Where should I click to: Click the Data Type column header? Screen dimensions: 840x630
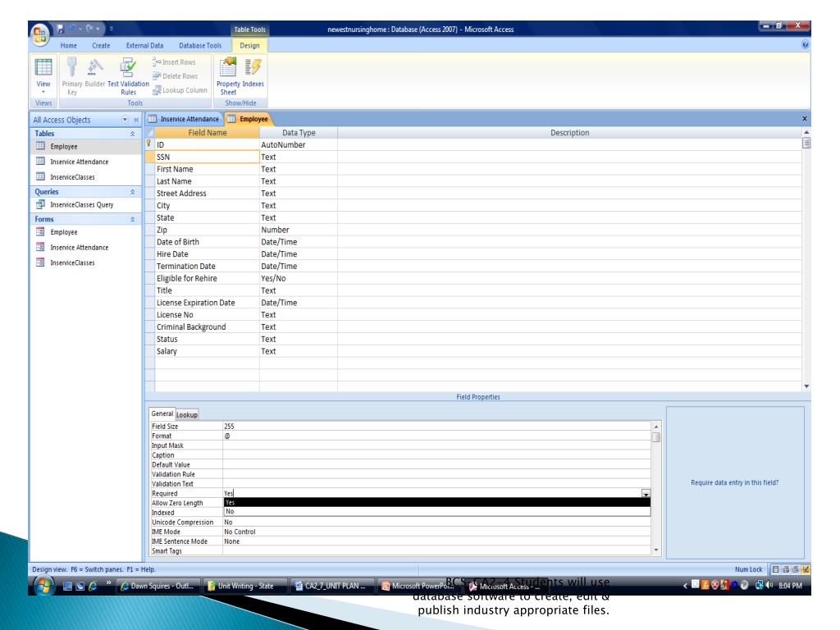(299, 133)
